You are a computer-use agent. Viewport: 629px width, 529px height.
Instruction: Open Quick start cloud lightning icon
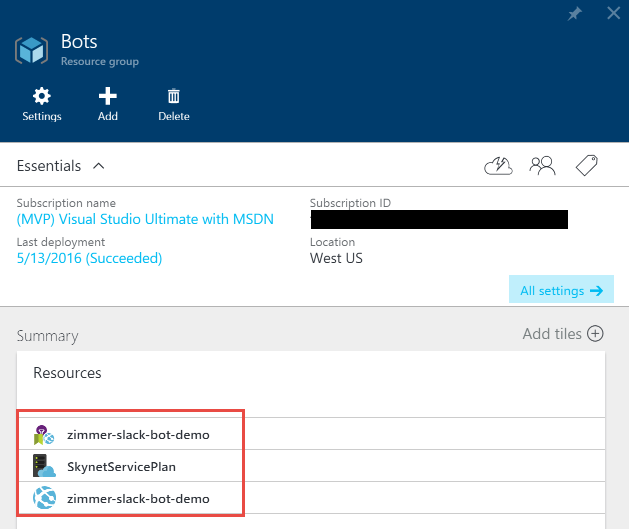click(x=498, y=166)
